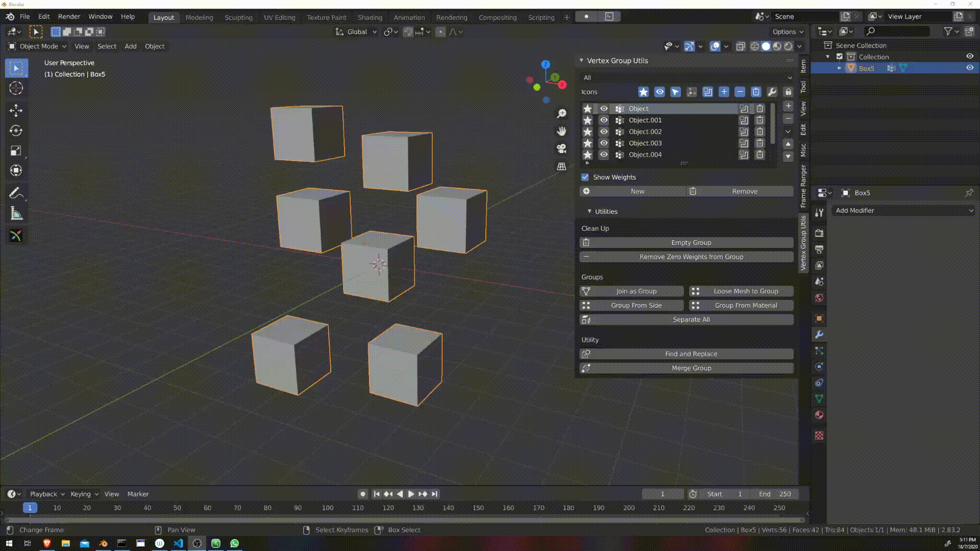Select the Annotate tool

click(16, 193)
